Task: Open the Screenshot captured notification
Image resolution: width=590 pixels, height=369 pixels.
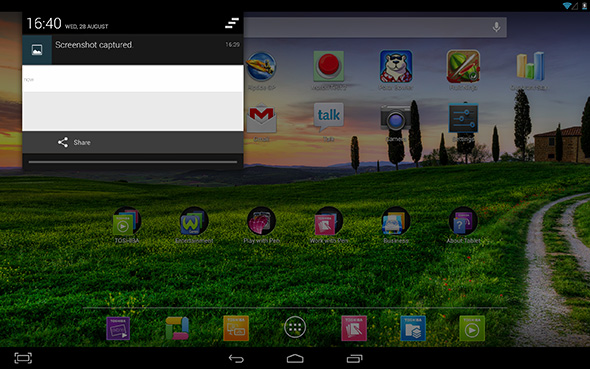Action: coord(132,50)
